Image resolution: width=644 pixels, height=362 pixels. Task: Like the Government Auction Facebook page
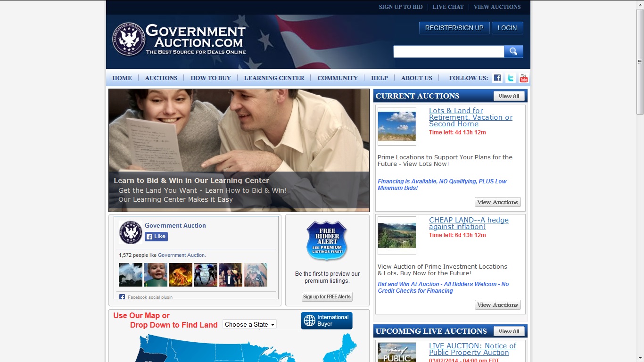[156, 236]
